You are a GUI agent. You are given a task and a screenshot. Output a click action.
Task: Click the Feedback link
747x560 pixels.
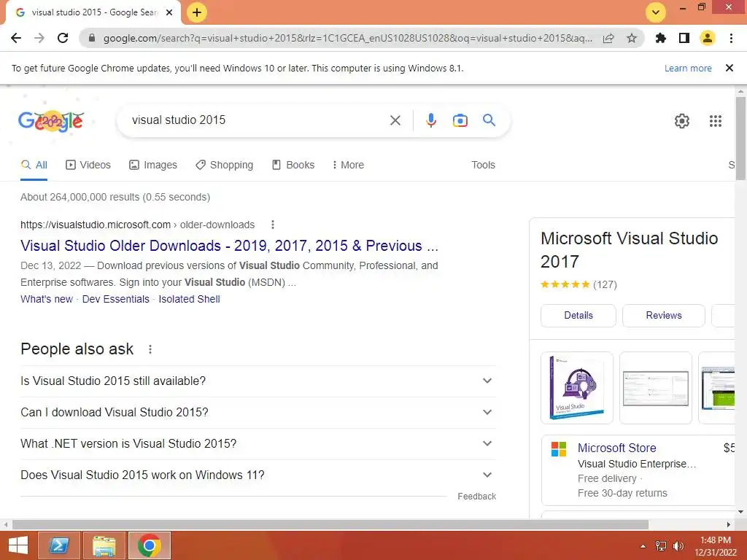tap(477, 496)
